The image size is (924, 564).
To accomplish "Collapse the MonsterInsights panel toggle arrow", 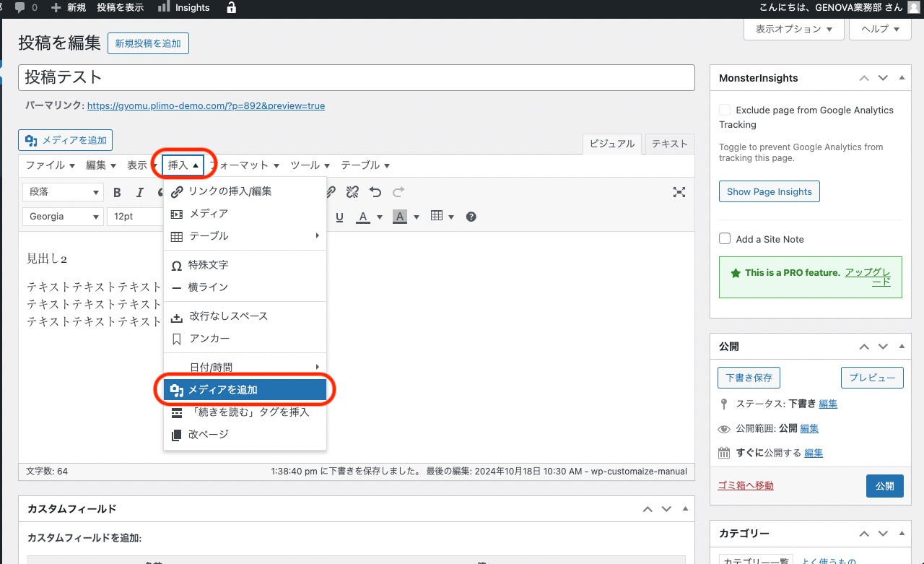I will coord(902,78).
